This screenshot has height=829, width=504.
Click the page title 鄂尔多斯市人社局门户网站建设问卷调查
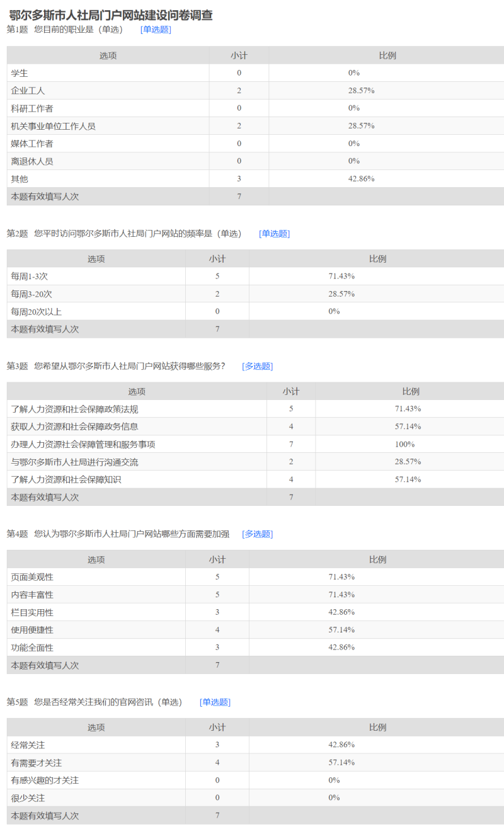[112, 15]
